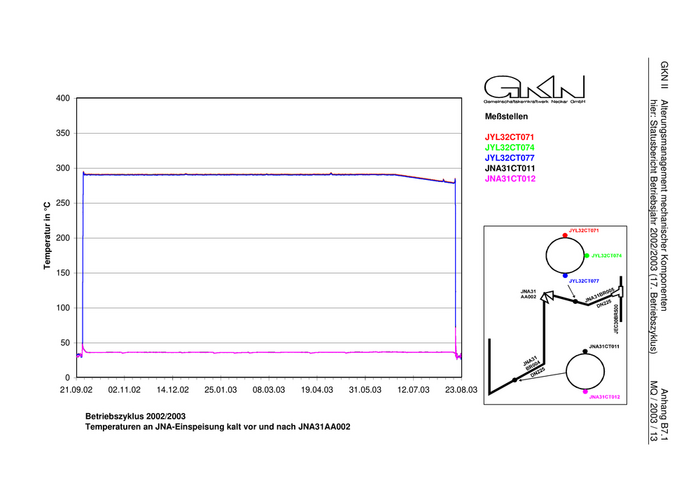
Task: Click the red JYL32CT071 sensor dot in diagram
Action: pyautogui.click(x=565, y=236)
